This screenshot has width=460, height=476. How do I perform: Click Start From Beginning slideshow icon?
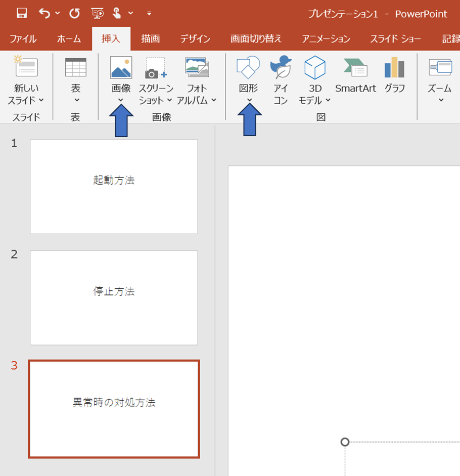point(98,13)
